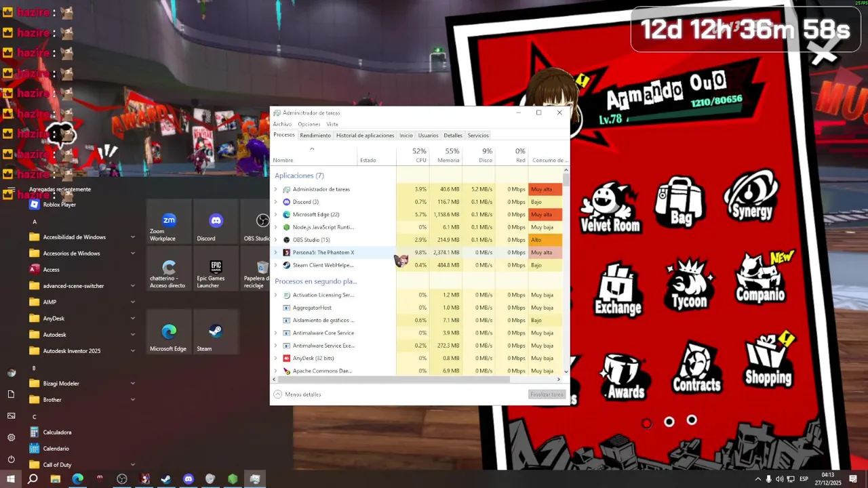This screenshot has width=868, height=488.
Task: Open the Documents icon in Start menu rail
Action: pos(11,394)
